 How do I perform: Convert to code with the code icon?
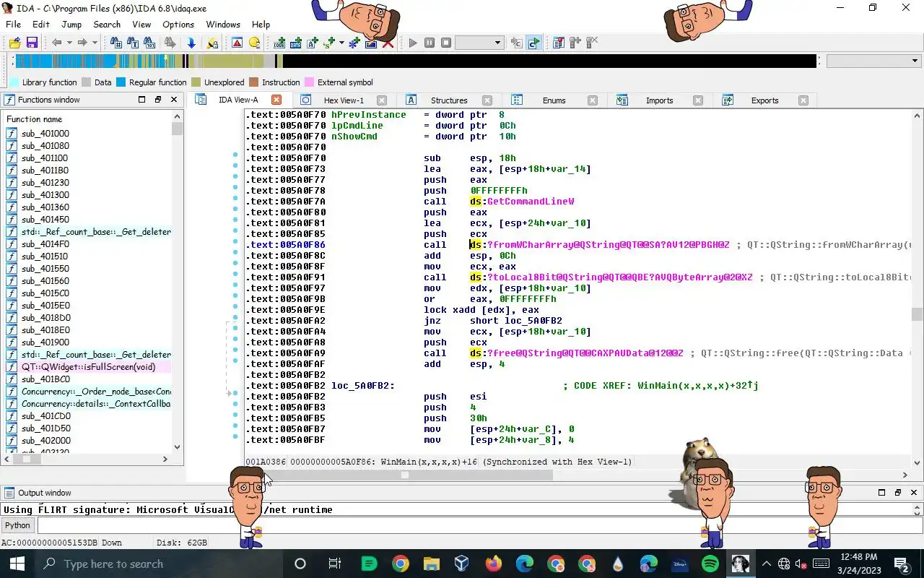(x=279, y=43)
